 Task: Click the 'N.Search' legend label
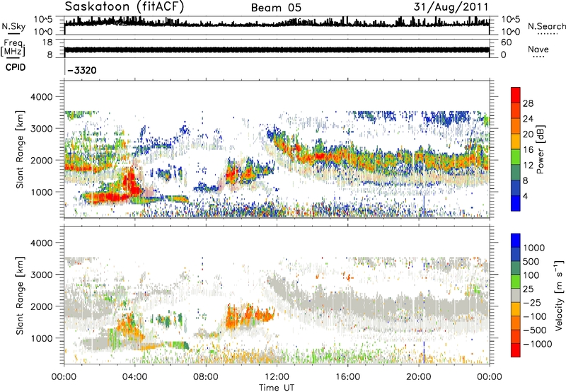coord(547,26)
